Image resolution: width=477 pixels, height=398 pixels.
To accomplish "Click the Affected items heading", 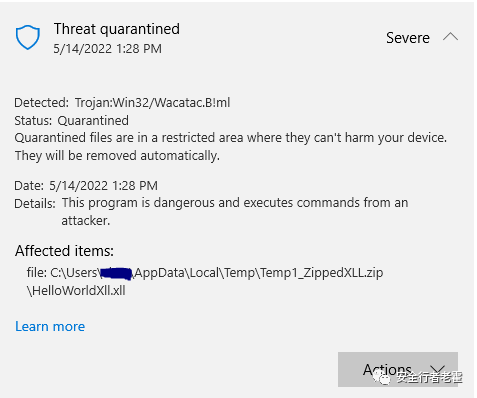I will [x=64, y=251].
